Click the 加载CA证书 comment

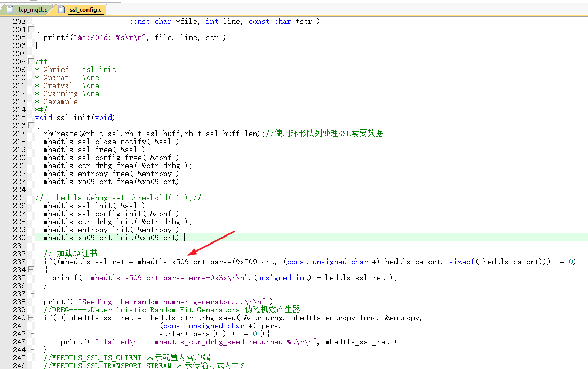click(x=70, y=254)
